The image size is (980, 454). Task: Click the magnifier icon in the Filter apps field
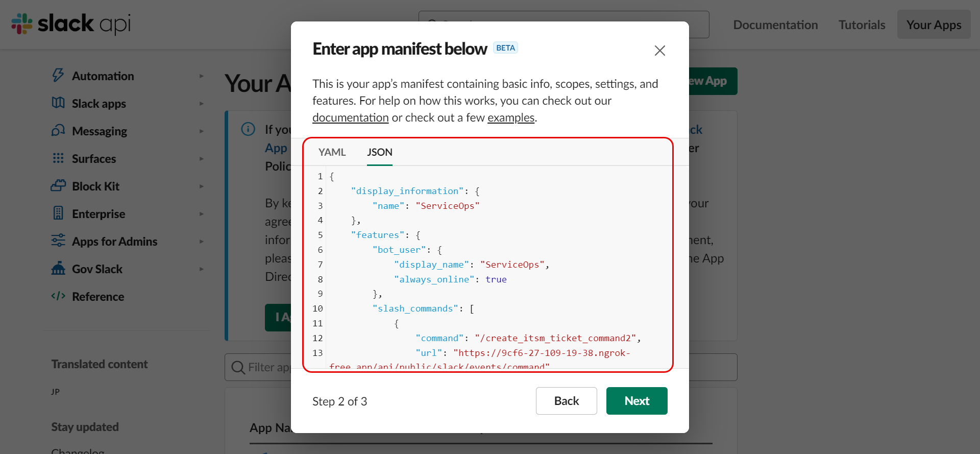[238, 367]
